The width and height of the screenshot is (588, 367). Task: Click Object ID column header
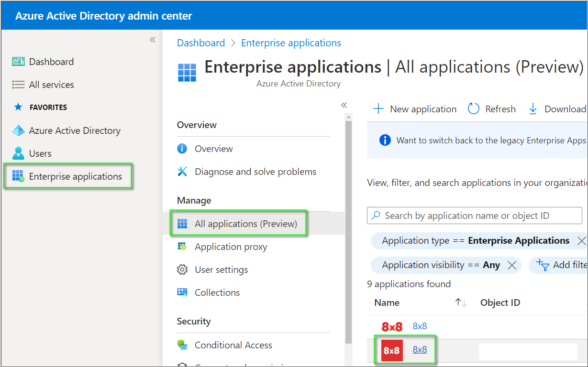[x=500, y=302]
